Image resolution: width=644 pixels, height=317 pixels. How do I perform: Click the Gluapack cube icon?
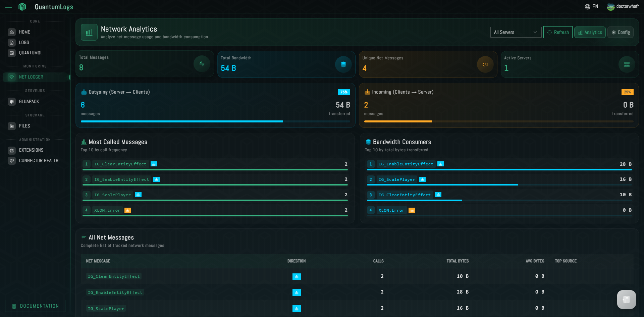click(x=12, y=102)
